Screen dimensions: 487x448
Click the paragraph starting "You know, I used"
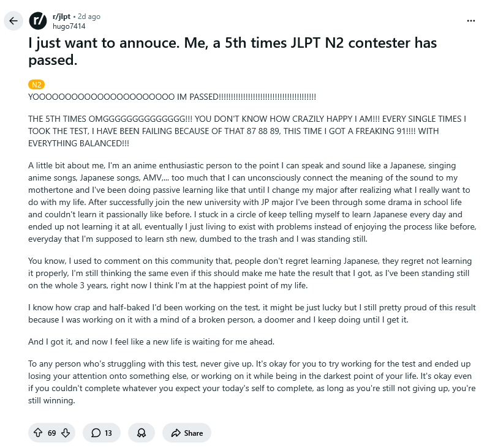245,272
